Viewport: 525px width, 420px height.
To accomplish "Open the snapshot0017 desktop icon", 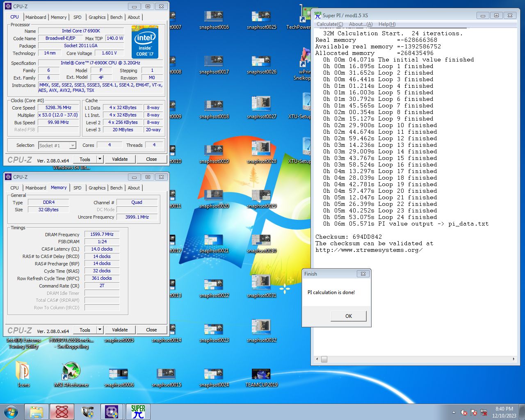I will pyautogui.click(x=214, y=65).
